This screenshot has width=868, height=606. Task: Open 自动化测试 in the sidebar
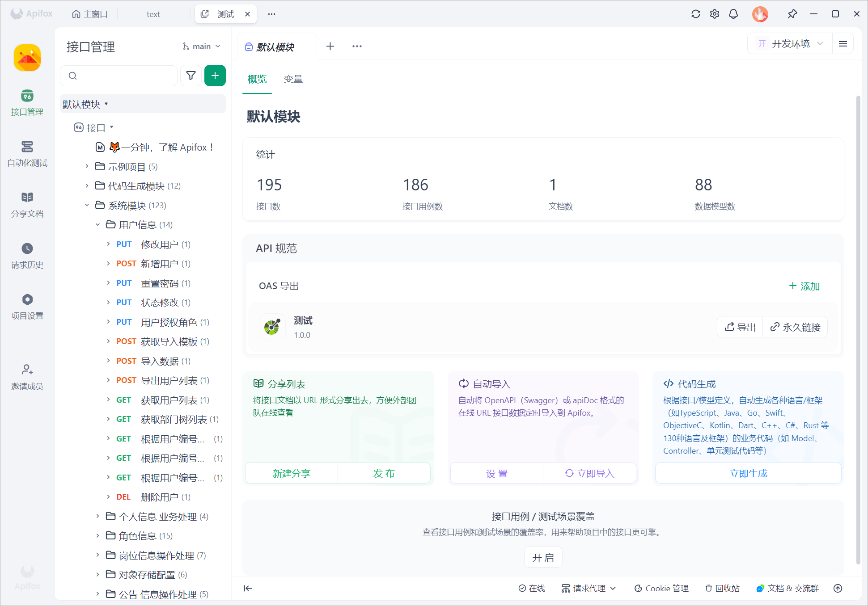click(x=27, y=153)
